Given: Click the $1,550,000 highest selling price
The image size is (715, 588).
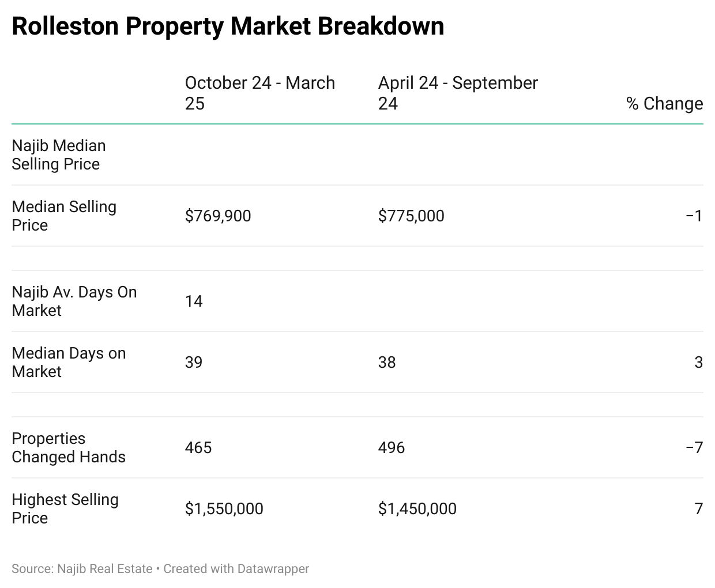Looking at the screenshot, I should pyautogui.click(x=224, y=509).
